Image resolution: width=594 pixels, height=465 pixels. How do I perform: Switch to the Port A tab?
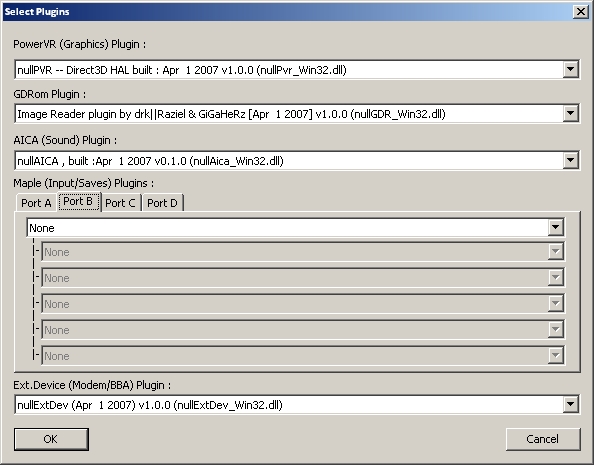[36, 203]
